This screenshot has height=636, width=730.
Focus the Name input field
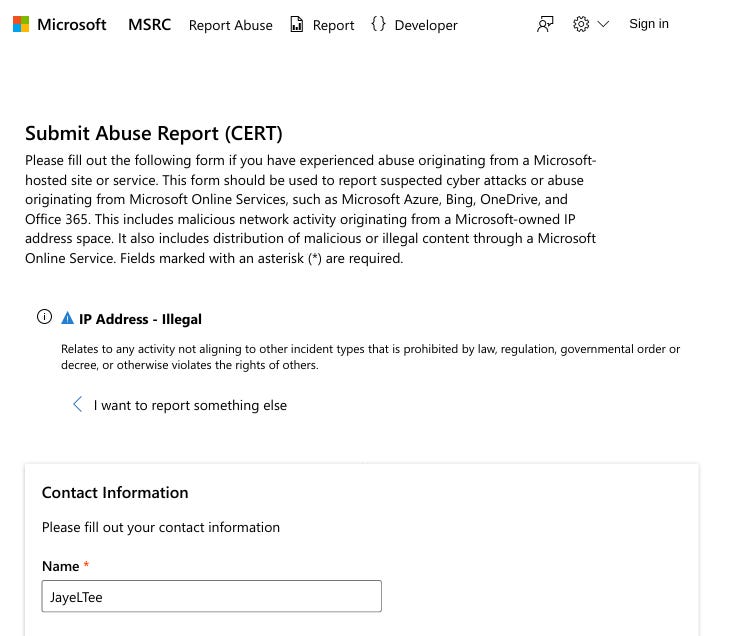point(211,596)
